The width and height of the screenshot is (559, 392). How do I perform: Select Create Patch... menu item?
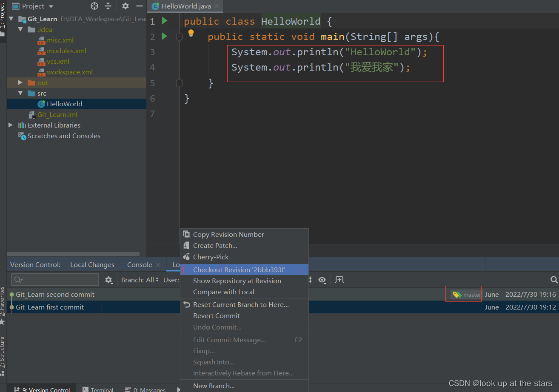tap(244, 246)
